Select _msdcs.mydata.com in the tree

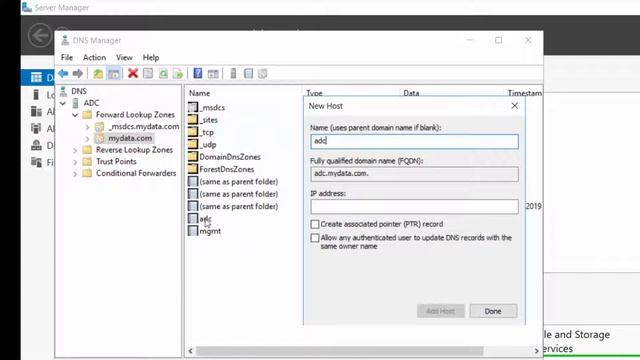click(144, 127)
